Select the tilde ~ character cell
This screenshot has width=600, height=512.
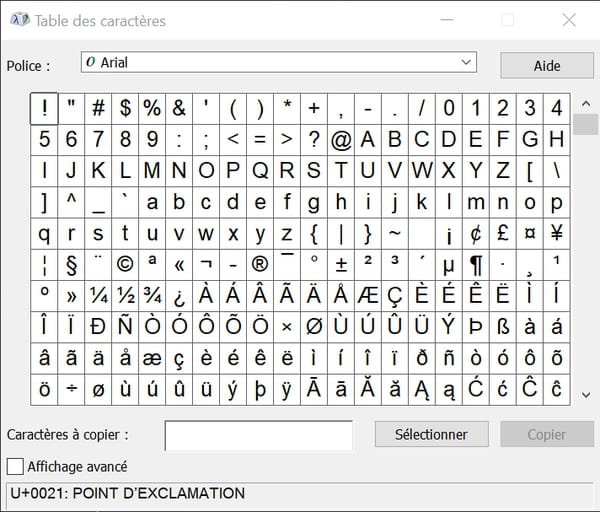tap(395, 234)
